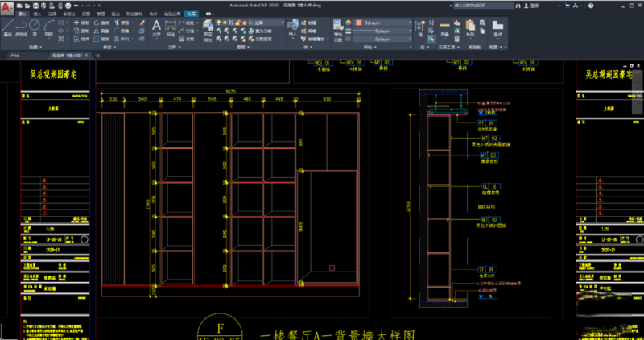Click the Text (文字) tool icon
Screen dimensions: 644x340
(x=158, y=27)
